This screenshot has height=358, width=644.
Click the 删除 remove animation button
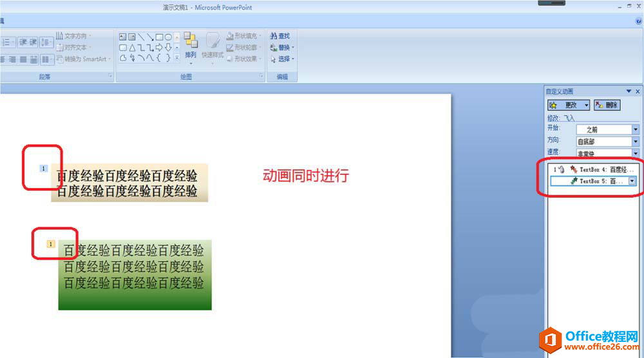pos(607,105)
